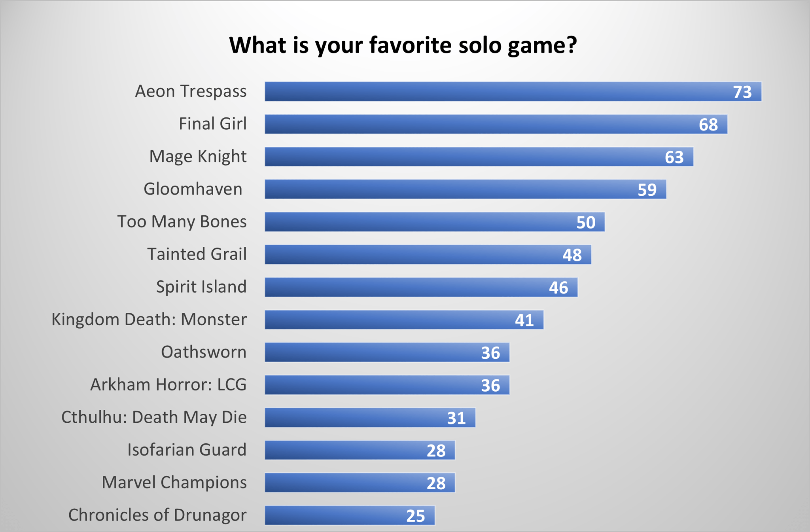Click the data value 68
810x532 pixels.
click(x=708, y=125)
